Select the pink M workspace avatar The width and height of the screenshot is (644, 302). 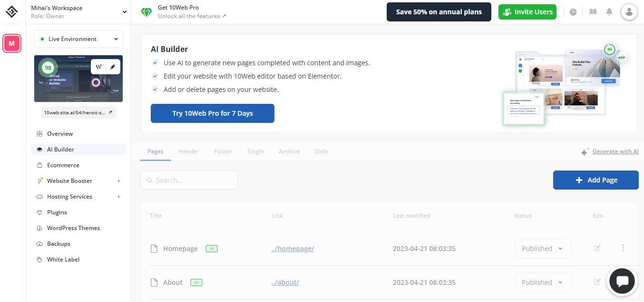pos(12,43)
